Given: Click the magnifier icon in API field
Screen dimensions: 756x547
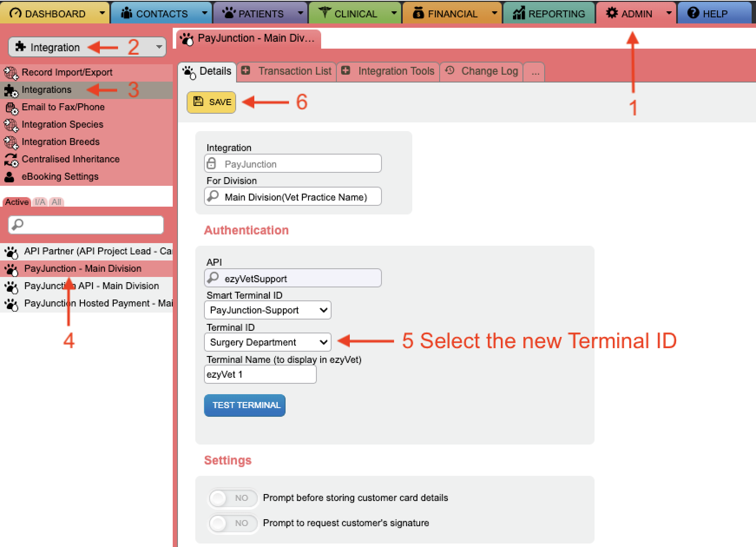Looking at the screenshot, I should [x=213, y=278].
